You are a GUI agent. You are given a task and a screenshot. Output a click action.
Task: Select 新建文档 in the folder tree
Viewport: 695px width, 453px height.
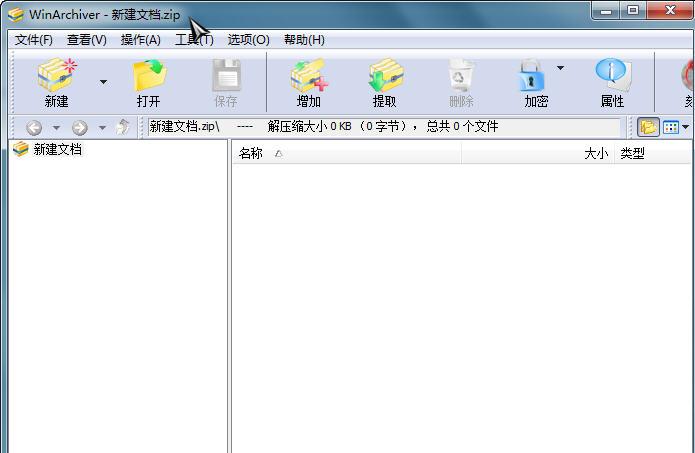pos(57,150)
